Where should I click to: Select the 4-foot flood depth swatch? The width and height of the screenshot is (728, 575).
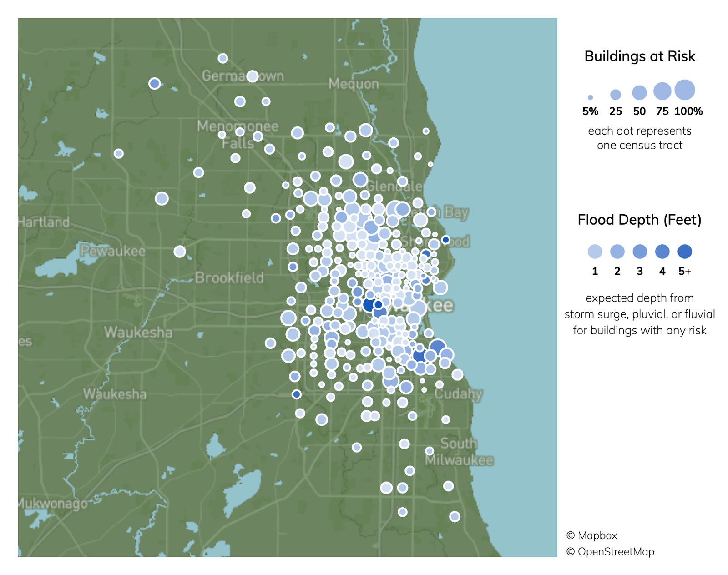[x=662, y=252]
